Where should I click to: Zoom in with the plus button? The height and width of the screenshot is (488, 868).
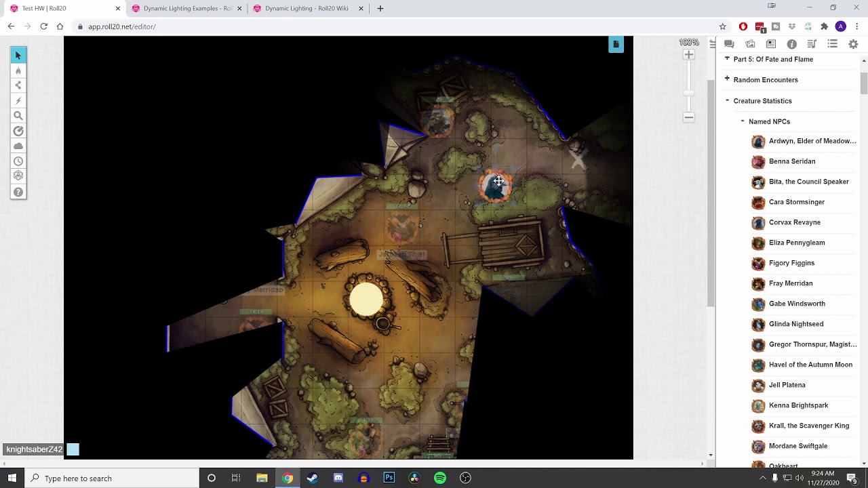(x=689, y=55)
